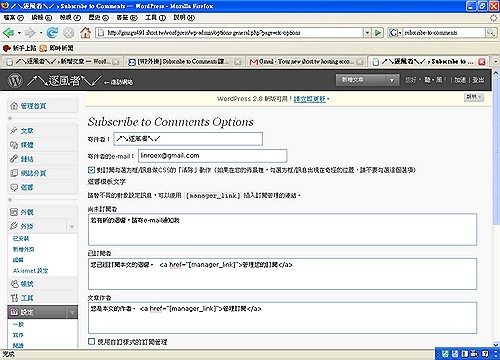The width and height of the screenshot is (500, 360).
Task: Click the 一般 general settings submenu item
Action: 18,324
